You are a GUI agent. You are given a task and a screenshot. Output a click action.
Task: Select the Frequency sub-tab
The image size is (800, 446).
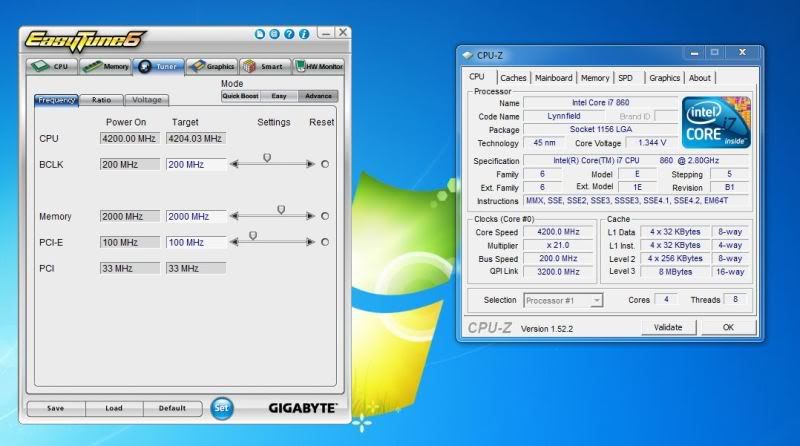coord(56,100)
